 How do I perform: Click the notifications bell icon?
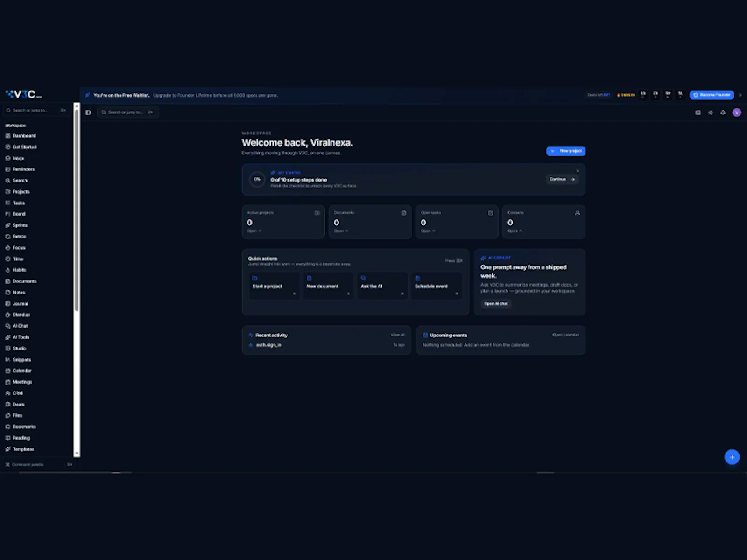pyautogui.click(x=723, y=112)
